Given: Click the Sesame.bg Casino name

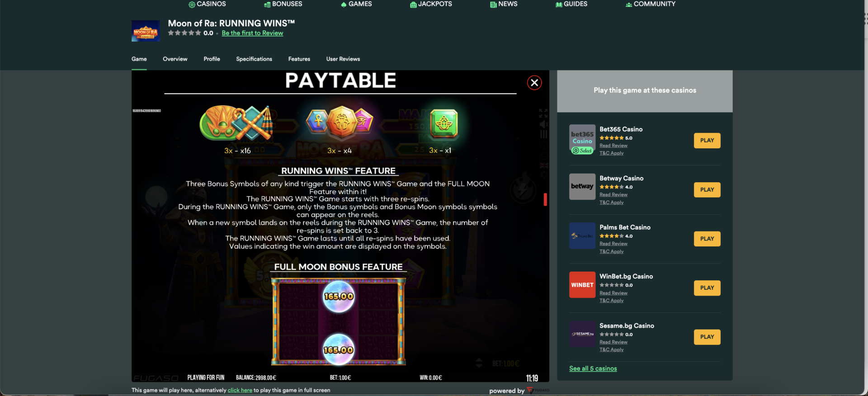Looking at the screenshot, I should [627, 325].
